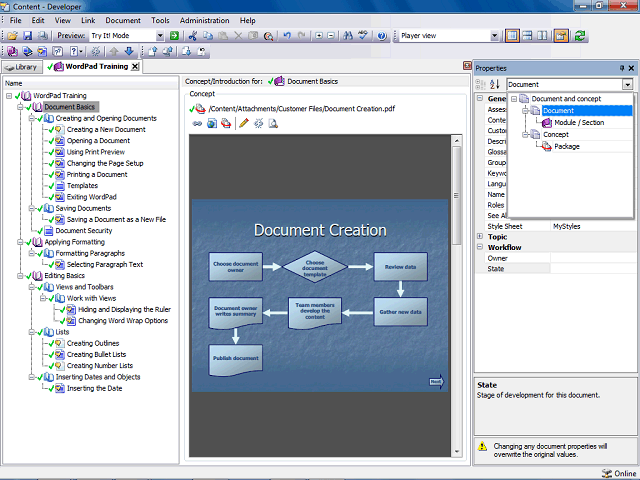
Task: Click the Document Creation slide thumbnail
Action: (320, 296)
